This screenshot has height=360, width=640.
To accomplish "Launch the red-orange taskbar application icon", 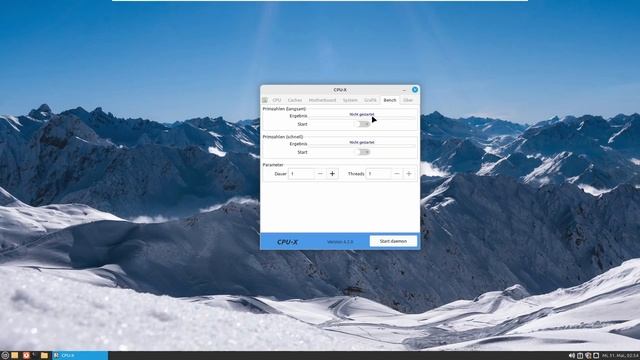I will click(26, 356).
